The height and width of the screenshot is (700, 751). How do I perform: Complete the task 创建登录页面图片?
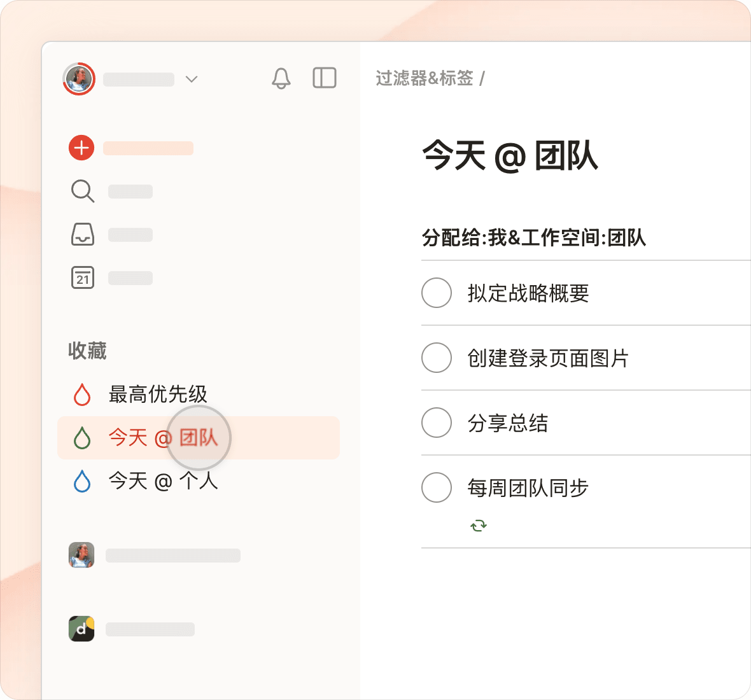(437, 358)
